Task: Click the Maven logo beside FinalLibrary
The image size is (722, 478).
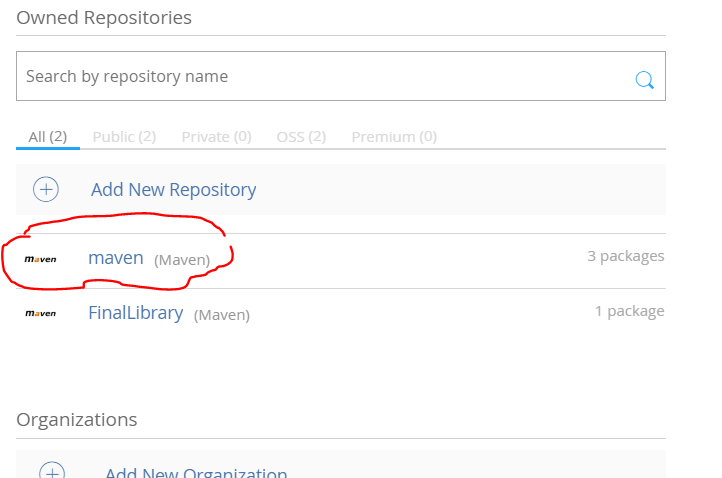Action: tap(41, 313)
